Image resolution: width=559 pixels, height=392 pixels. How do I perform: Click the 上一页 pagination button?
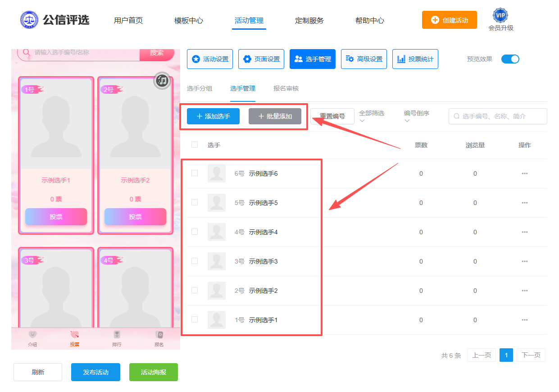point(482,355)
